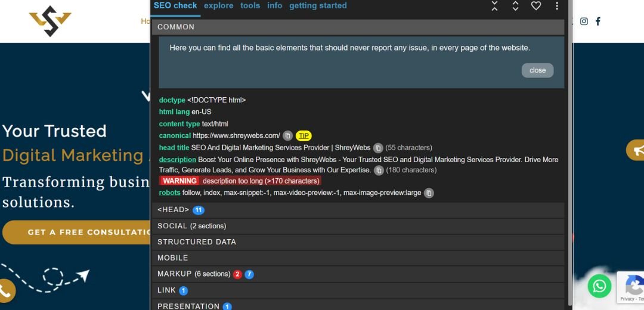Click the ShreyWebs logo on the website
644x310 pixels.
point(50,21)
